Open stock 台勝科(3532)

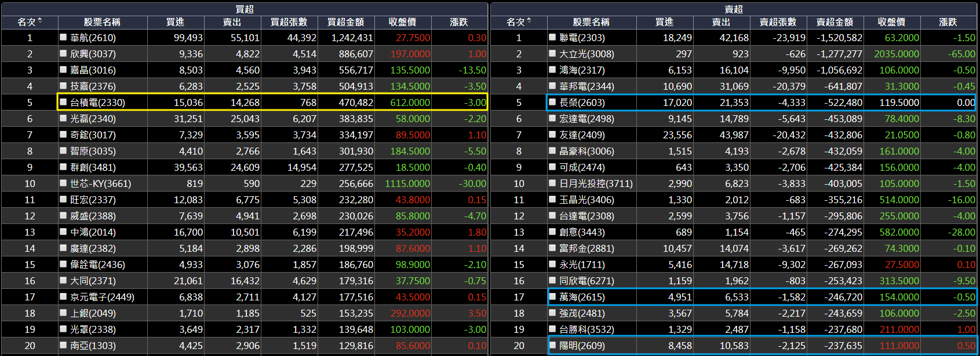coord(586,329)
